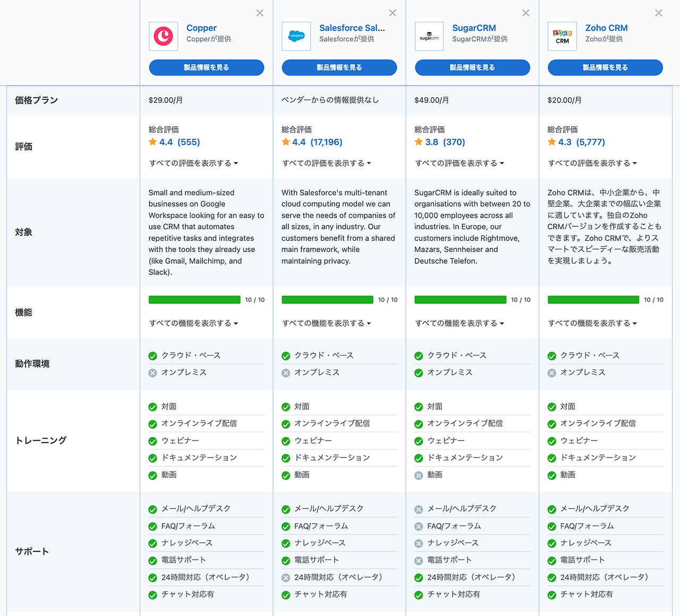Screen dimensions: 680x616
Task: Click Copper's $29.00/月 price text
Action: pyautogui.click(x=166, y=100)
